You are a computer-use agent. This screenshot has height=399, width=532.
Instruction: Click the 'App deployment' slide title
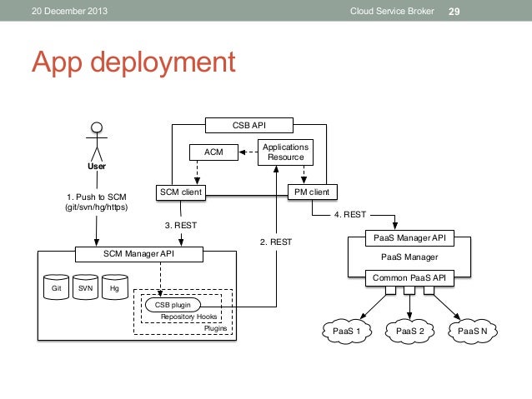(x=133, y=62)
